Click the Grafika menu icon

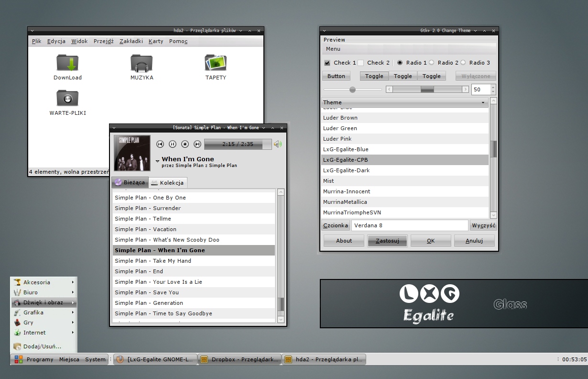(17, 312)
